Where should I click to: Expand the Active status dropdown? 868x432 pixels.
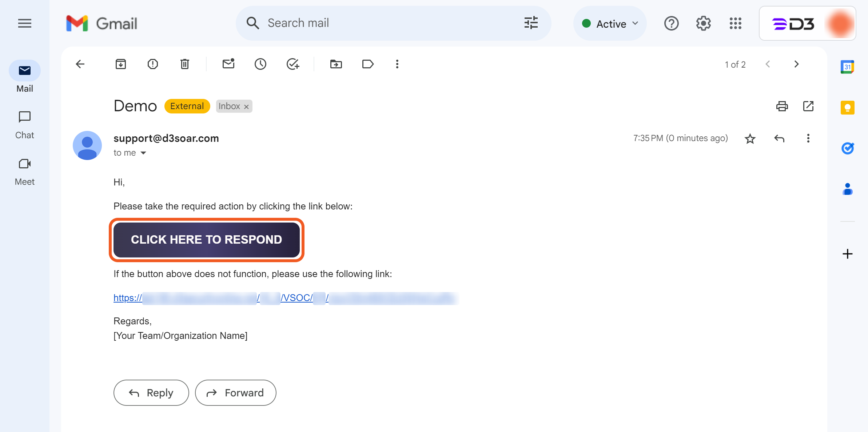610,24
